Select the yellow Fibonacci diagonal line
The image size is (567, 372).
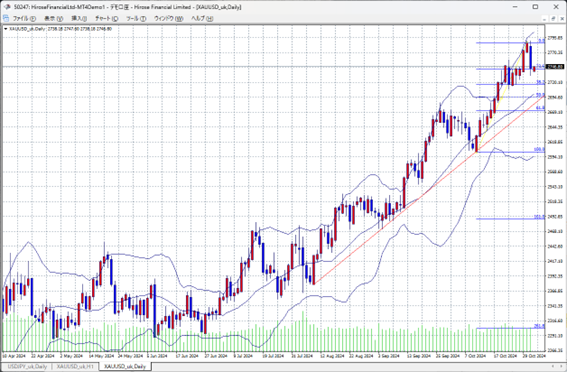click(503, 96)
